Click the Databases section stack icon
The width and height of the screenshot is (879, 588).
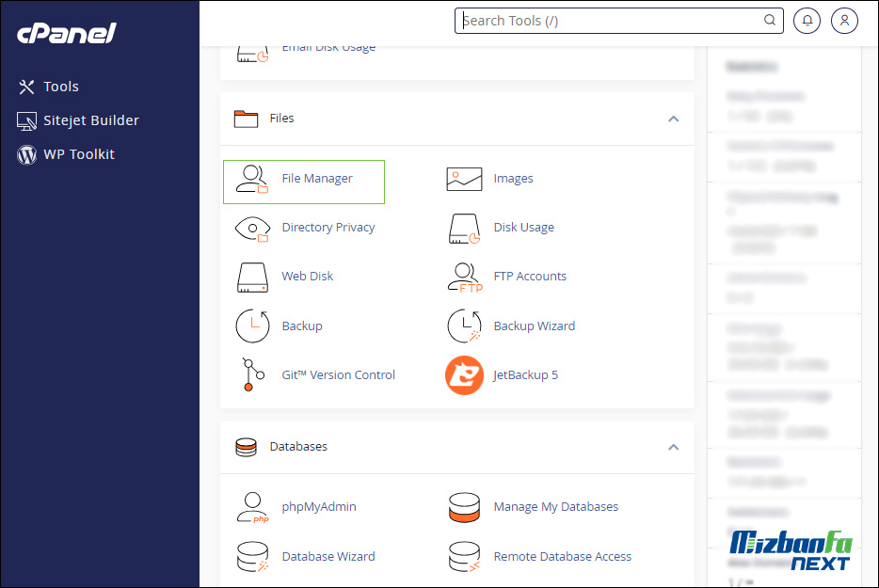pyautogui.click(x=246, y=447)
